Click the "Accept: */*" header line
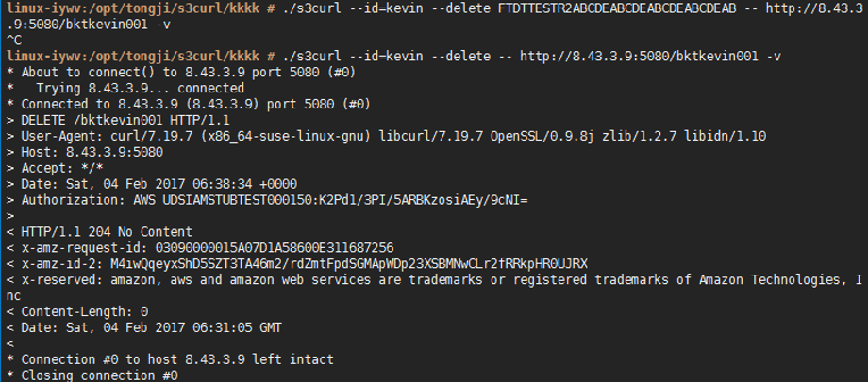 point(57,168)
